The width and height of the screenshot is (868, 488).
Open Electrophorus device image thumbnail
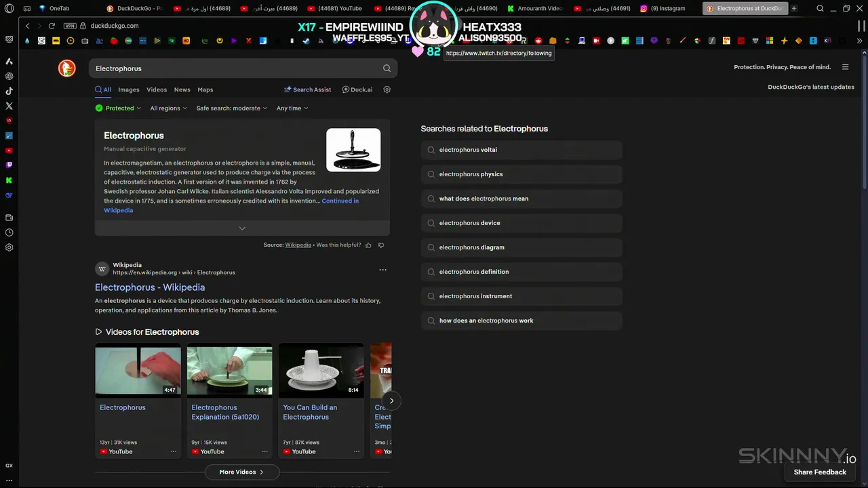[353, 150]
